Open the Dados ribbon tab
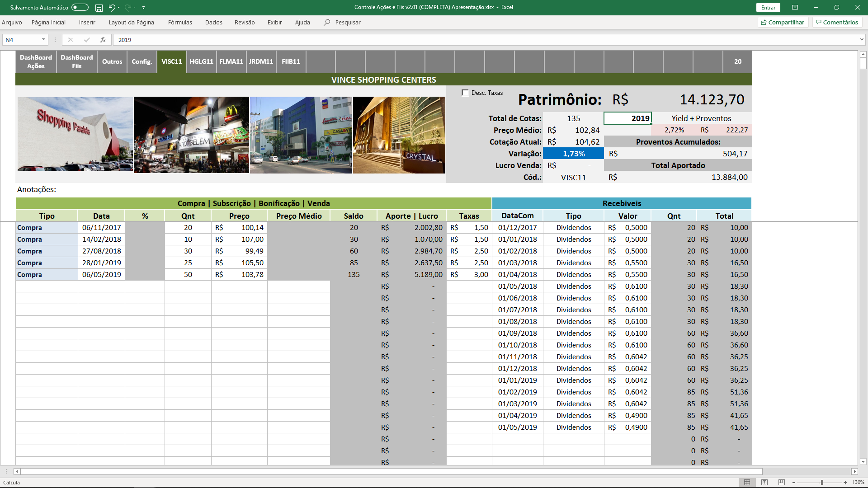This screenshot has width=868, height=488. tap(214, 22)
